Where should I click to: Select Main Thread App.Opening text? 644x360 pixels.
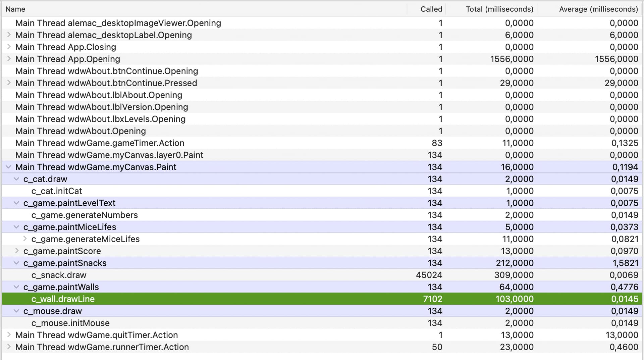tap(68, 59)
